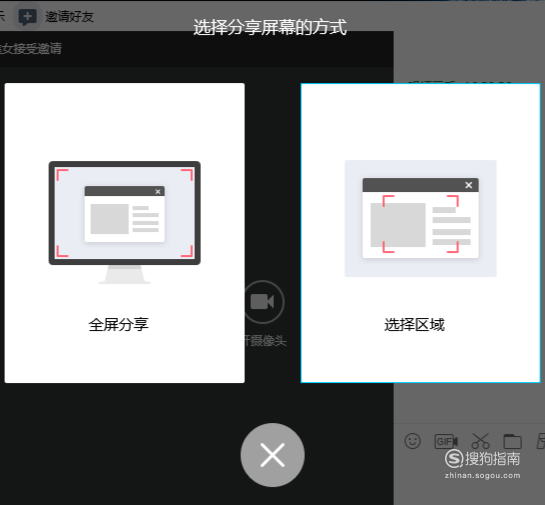This screenshot has width=545, height=505.
Task: Select the scissors screenshot tool
Action: tap(480, 441)
